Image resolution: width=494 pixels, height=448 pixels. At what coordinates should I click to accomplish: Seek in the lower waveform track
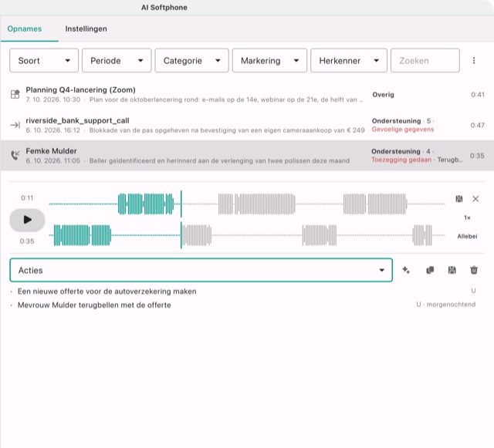(x=247, y=235)
